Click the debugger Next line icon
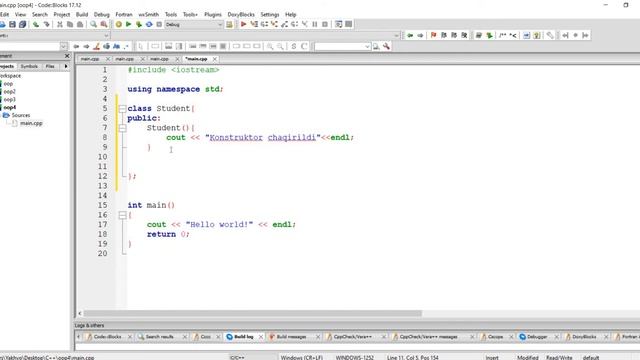Image resolution: width=640 pixels, height=360 pixels. (x=264, y=24)
